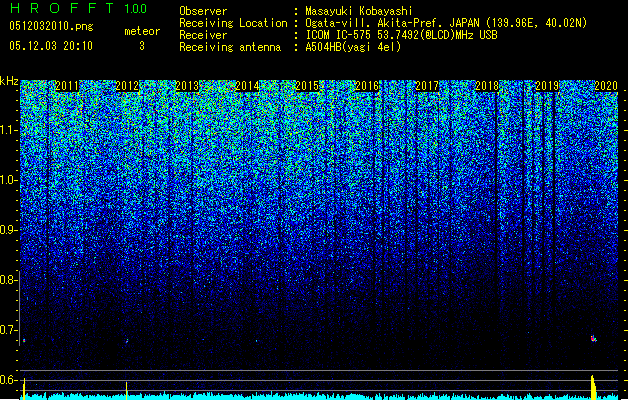
Task: Click the 0.6 frequency axis label
Action: [9, 380]
